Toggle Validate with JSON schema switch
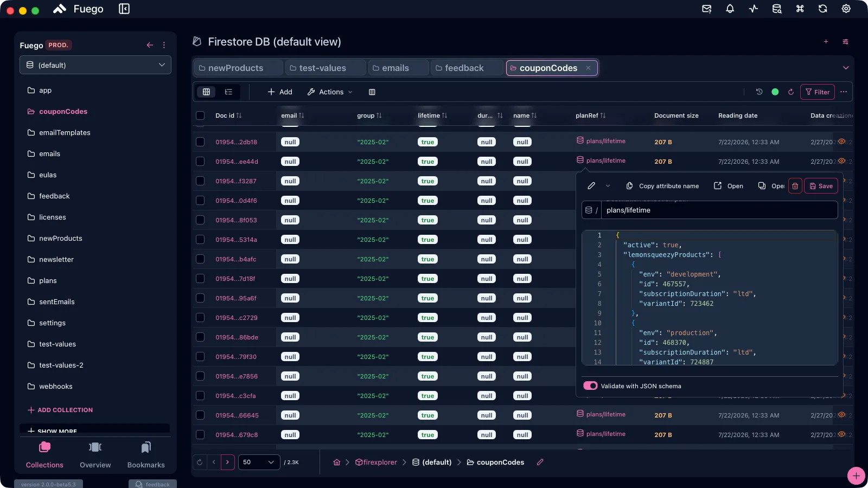The height and width of the screenshot is (488, 868). [x=590, y=386]
